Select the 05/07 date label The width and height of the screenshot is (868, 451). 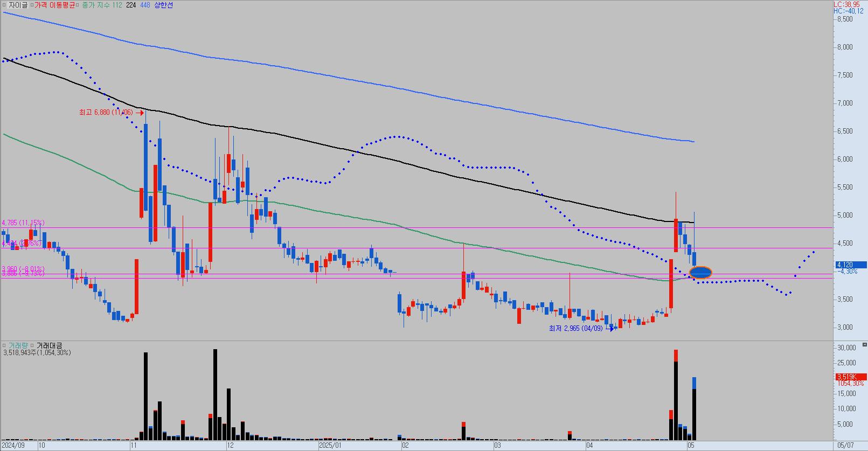tap(845, 446)
